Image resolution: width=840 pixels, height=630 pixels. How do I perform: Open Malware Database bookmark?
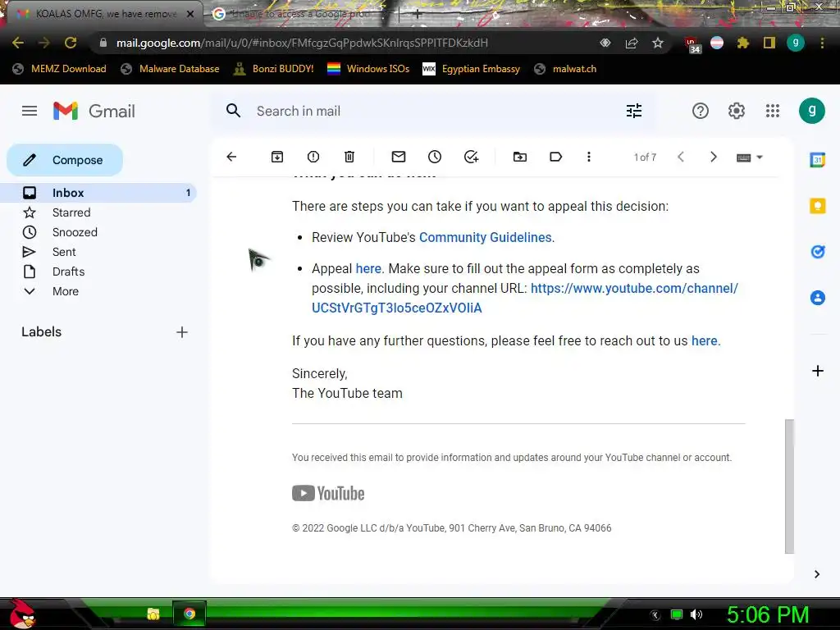(170, 69)
